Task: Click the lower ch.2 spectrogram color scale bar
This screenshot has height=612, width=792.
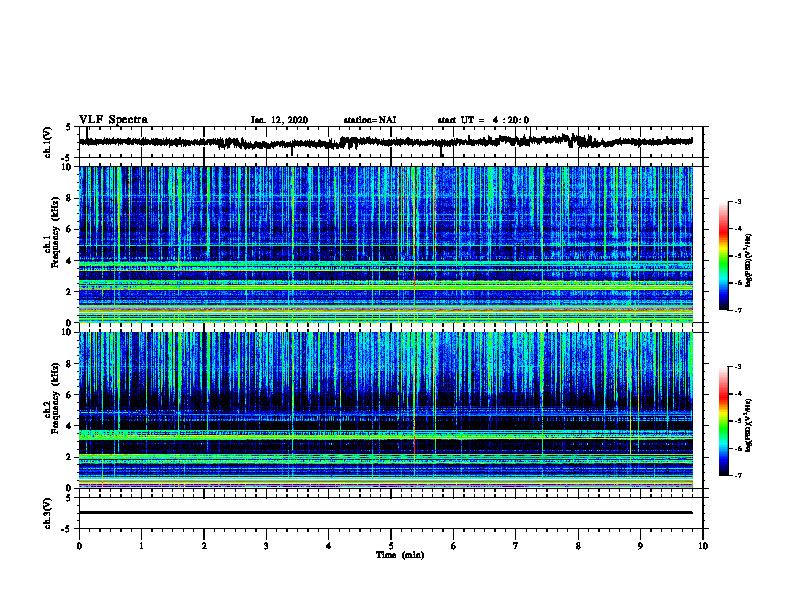Action: tap(724, 421)
